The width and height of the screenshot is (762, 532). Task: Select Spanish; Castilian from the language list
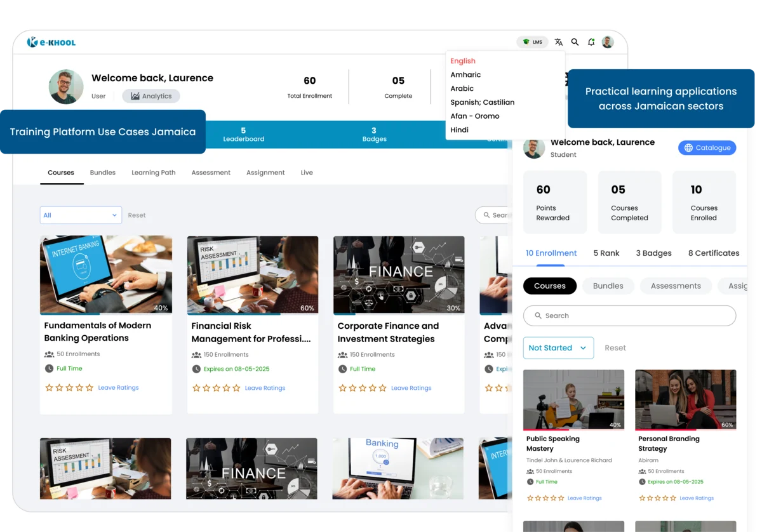pyautogui.click(x=483, y=102)
